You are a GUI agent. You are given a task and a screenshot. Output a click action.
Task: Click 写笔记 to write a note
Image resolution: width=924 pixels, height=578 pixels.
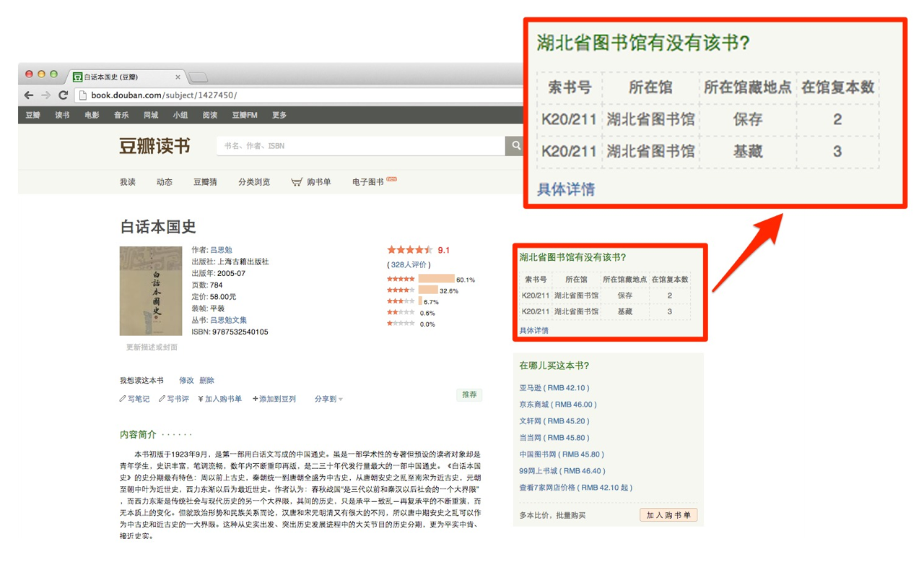pos(139,399)
